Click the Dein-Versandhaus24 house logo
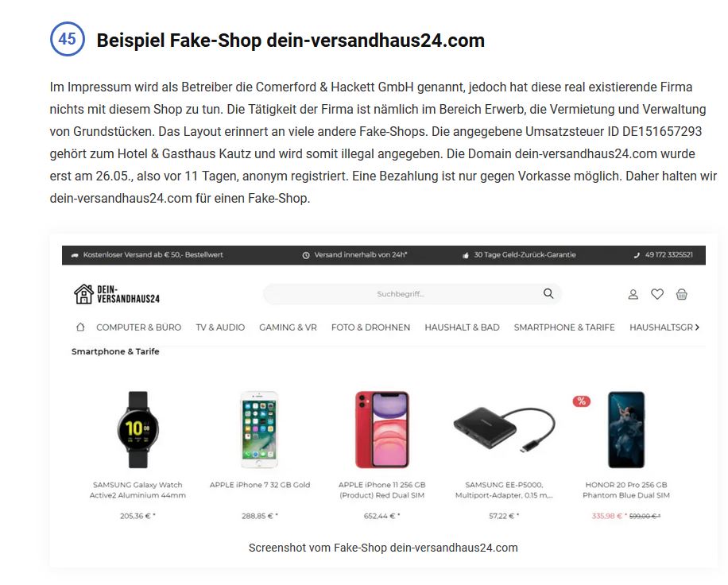Image resolution: width=728 pixels, height=585 pixels. click(x=117, y=294)
